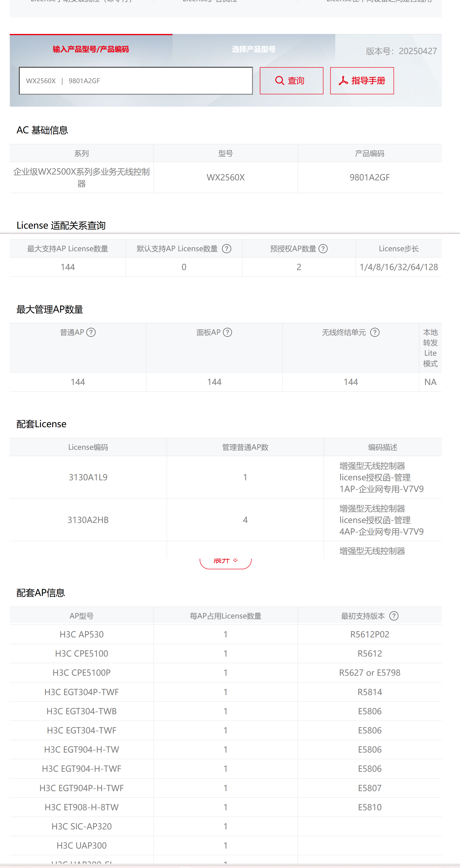Viewport: 460px width, 868px height.
Task: Select AP model H3C EGT904-H-TW
Action: [x=82, y=750]
